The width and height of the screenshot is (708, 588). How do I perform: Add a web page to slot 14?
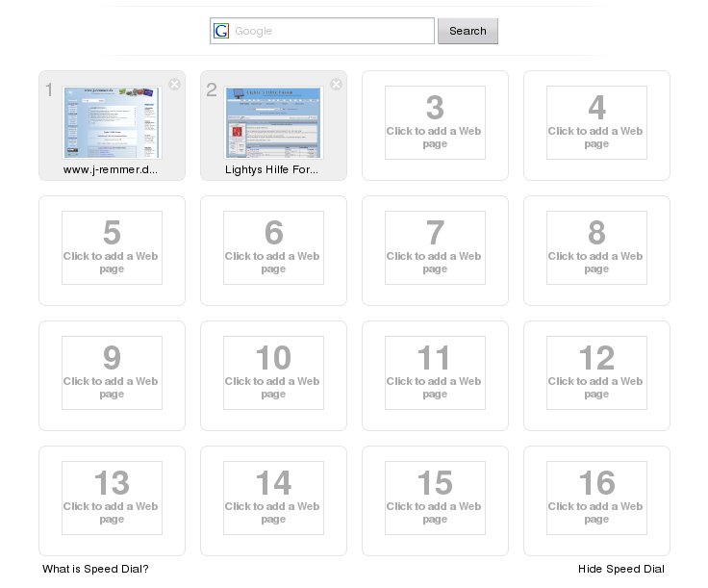click(x=273, y=500)
